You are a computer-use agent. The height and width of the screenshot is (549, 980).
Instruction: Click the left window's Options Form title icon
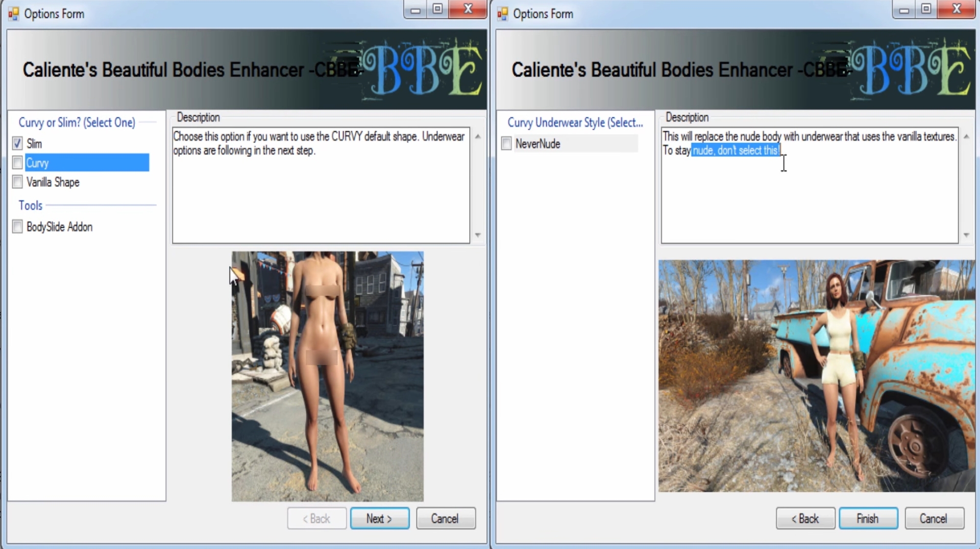(13, 14)
